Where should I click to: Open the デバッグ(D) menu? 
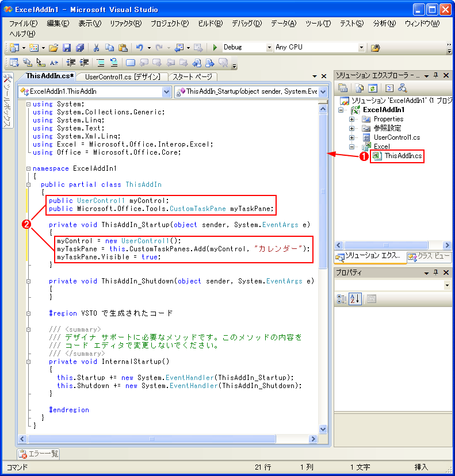(x=247, y=24)
